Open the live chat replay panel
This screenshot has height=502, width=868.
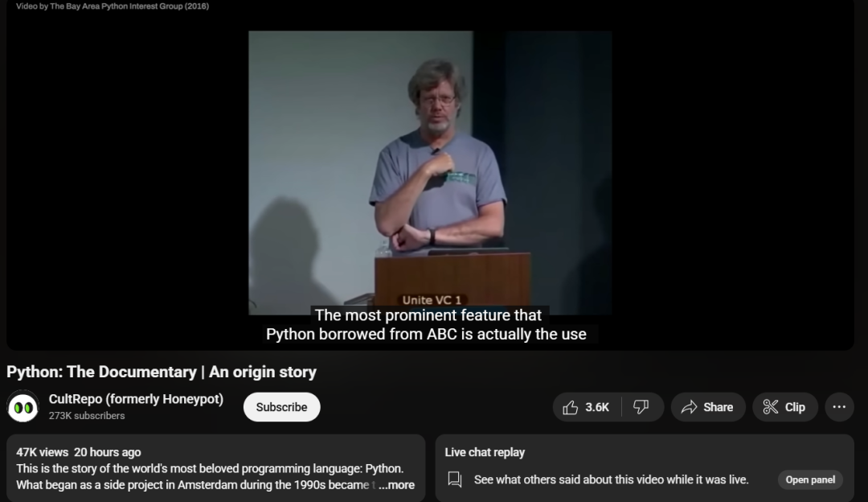(x=810, y=479)
